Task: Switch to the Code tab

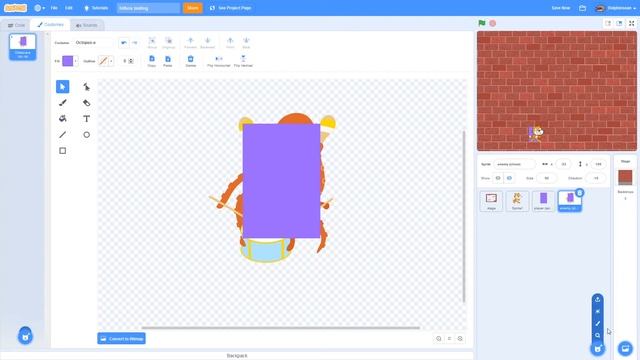Action: 16,25
